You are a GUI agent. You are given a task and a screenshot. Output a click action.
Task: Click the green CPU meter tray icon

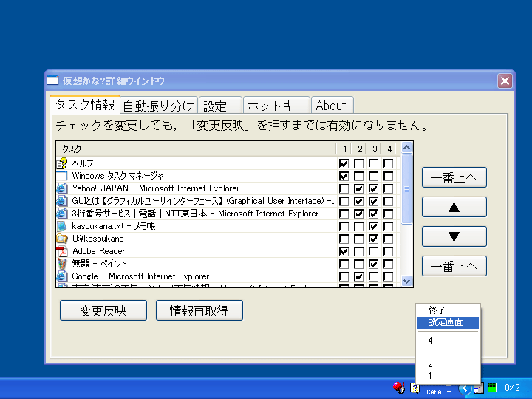(492, 387)
